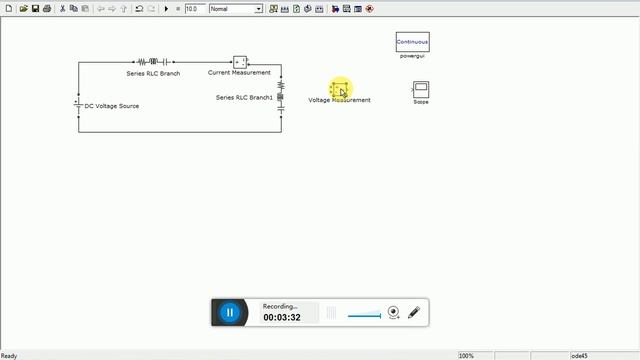Select the Current Measurement block
The height and width of the screenshot is (360, 640).
click(x=240, y=62)
